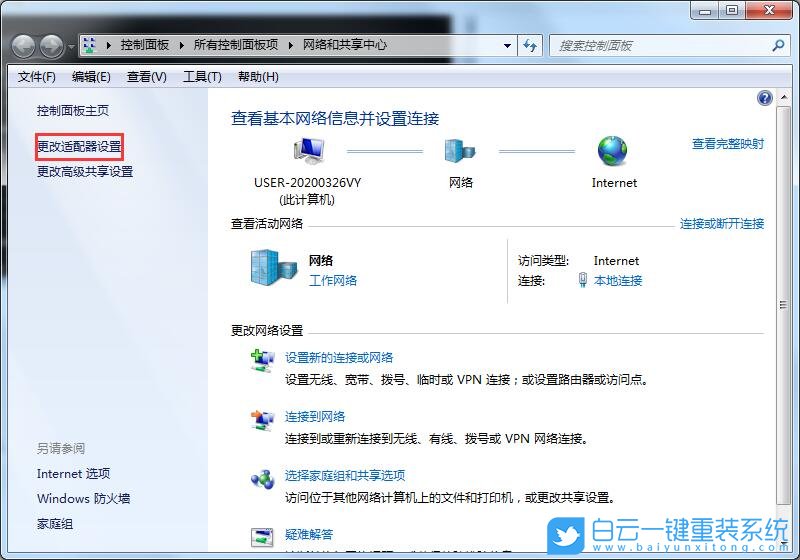This screenshot has width=800, height=560.
Task: Click the 查看基本网络信息并设置连接 heading
Action: click(x=335, y=119)
